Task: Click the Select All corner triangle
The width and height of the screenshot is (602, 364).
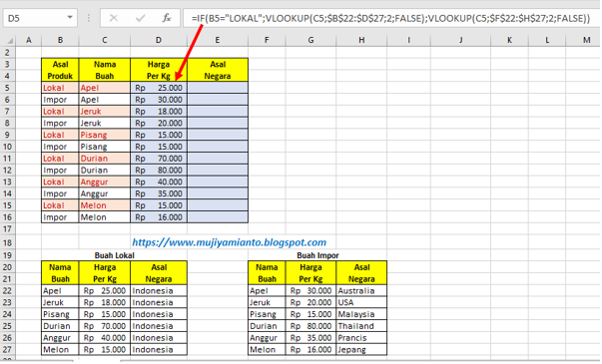Action: (x=9, y=40)
